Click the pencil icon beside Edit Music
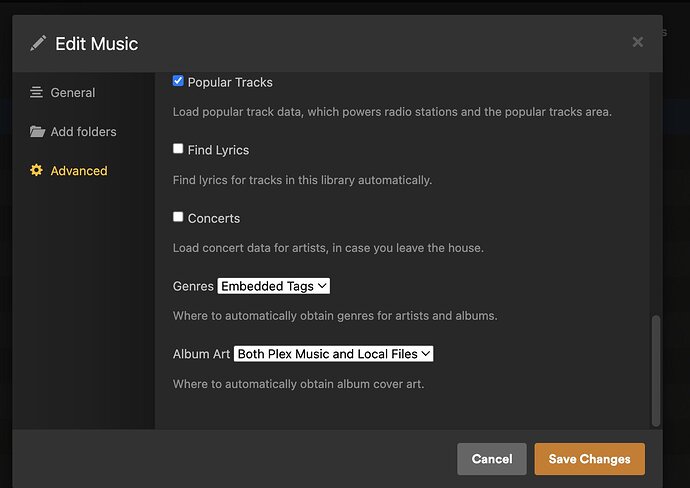The image size is (690, 488). [38, 43]
